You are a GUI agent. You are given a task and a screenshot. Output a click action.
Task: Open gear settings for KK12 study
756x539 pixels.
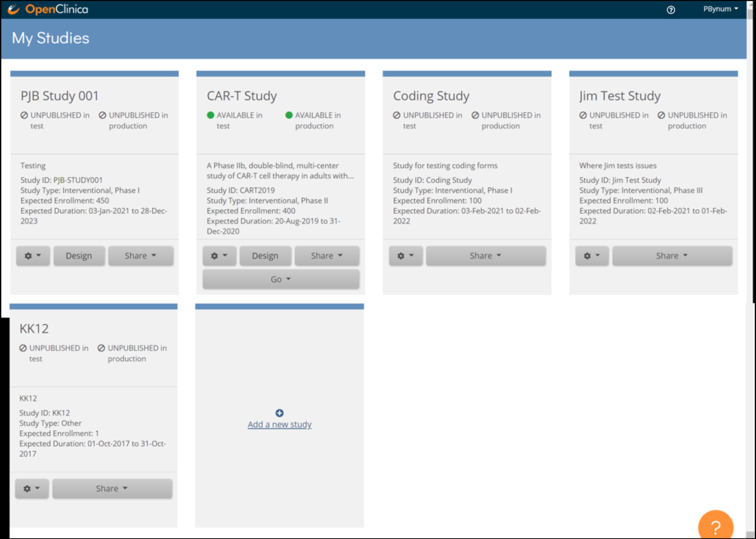point(32,489)
